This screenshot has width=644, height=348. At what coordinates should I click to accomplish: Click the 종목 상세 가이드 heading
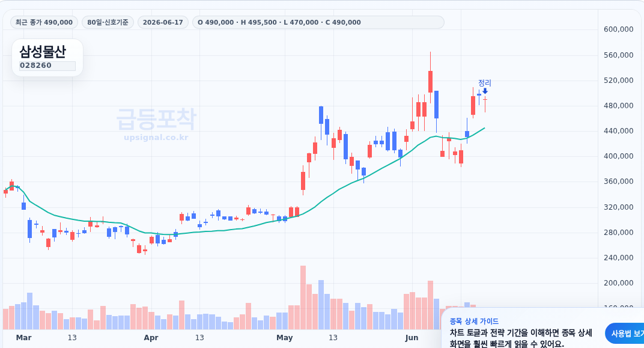[x=474, y=322]
